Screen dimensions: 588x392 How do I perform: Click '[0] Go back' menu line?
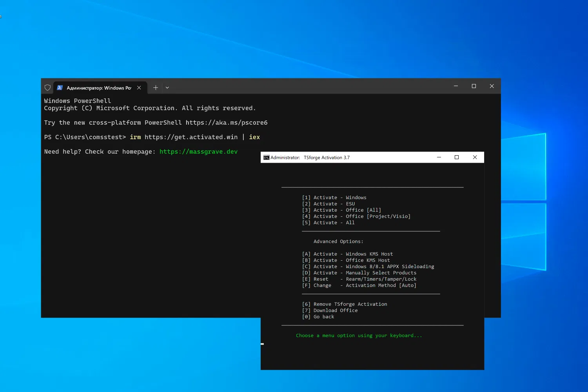pos(318,317)
